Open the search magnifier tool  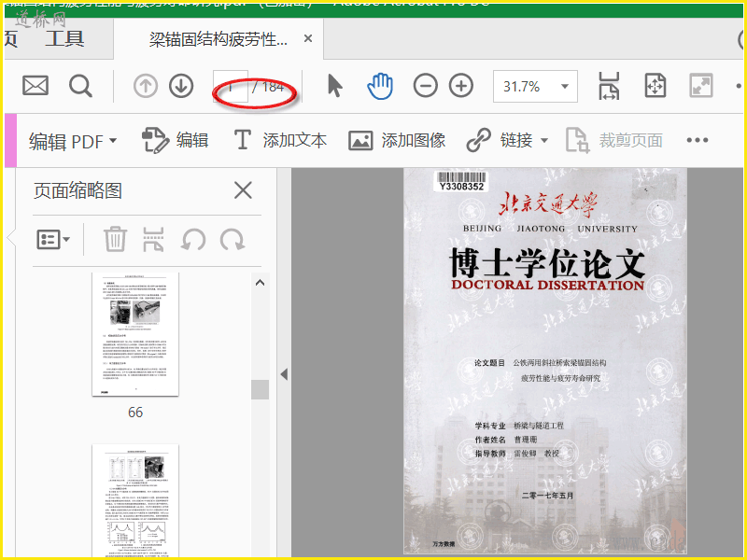click(80, 86)
